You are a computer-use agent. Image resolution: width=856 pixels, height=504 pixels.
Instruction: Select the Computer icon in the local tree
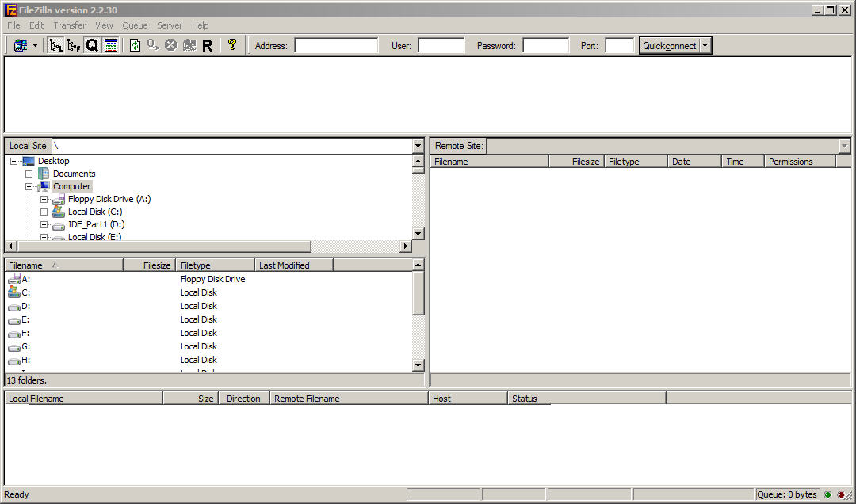(x=44, y=186)
